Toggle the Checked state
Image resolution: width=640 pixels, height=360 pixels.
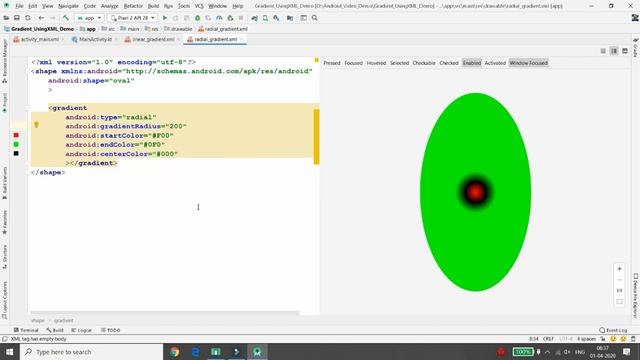pos(449,63)
